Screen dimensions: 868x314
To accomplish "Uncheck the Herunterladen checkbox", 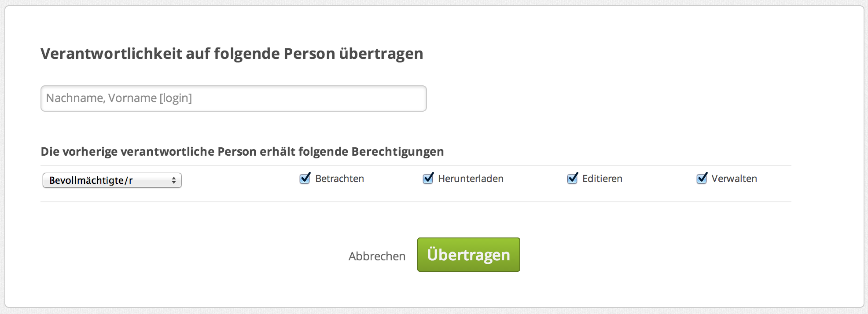I will coord(428,179).
